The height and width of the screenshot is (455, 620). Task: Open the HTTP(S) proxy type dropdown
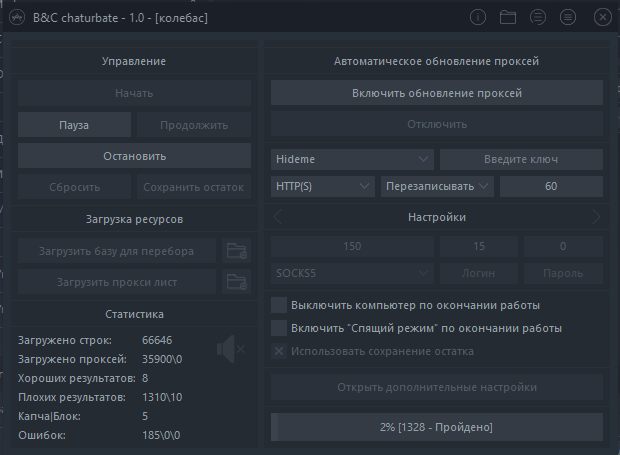point(323,186)
